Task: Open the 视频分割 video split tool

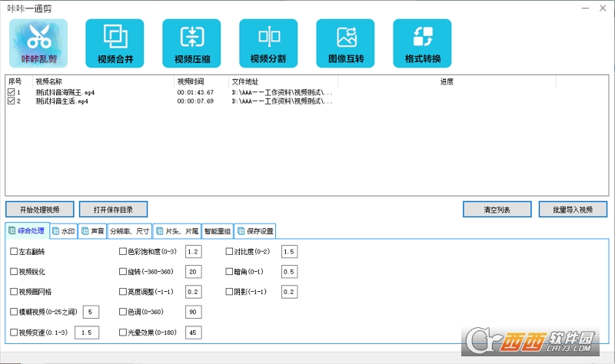Action: pos(268,43)
